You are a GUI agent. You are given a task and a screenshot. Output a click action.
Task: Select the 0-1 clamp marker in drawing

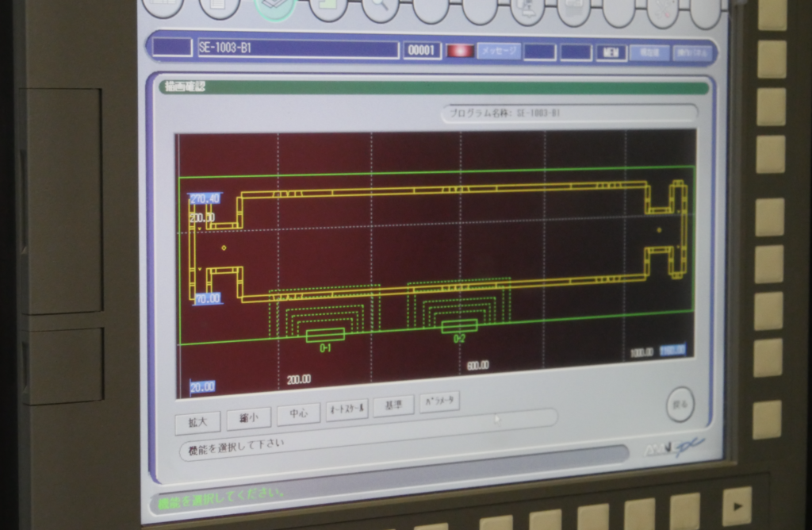325,335
